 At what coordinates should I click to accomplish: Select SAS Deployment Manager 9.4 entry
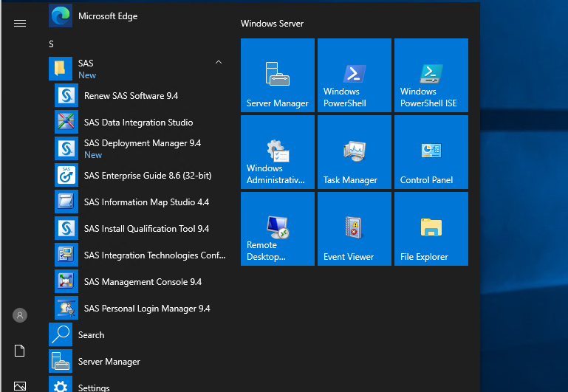coord(142,143)
